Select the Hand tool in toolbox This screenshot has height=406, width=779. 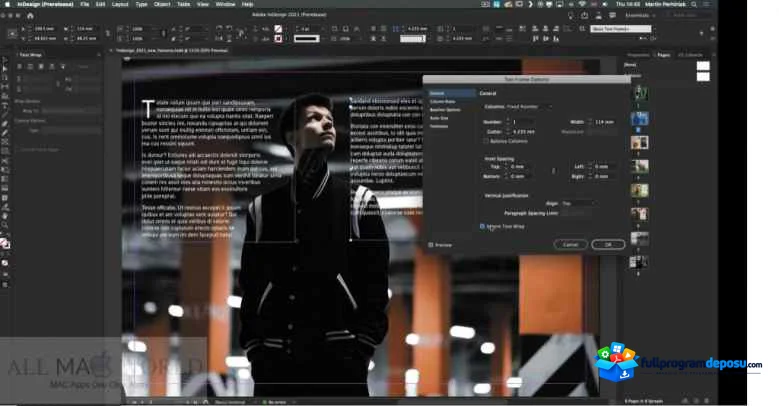(5, 216)
